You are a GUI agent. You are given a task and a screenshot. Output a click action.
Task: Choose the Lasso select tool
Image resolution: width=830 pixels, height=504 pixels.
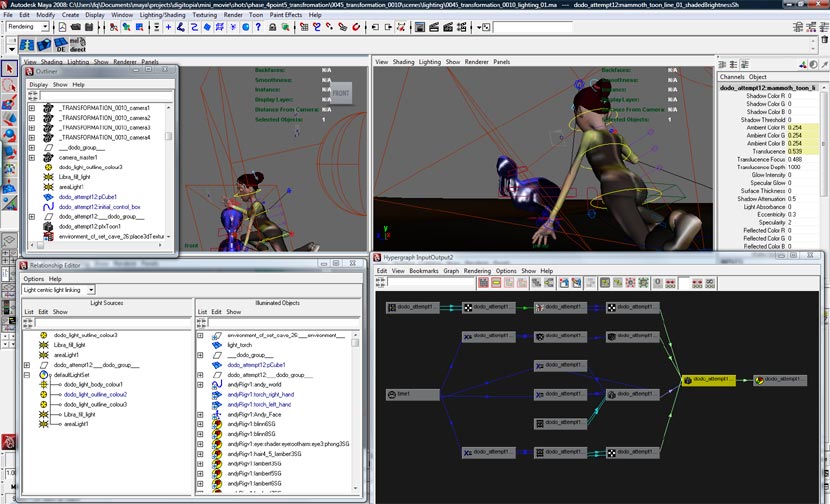click(x=9, y=85)
